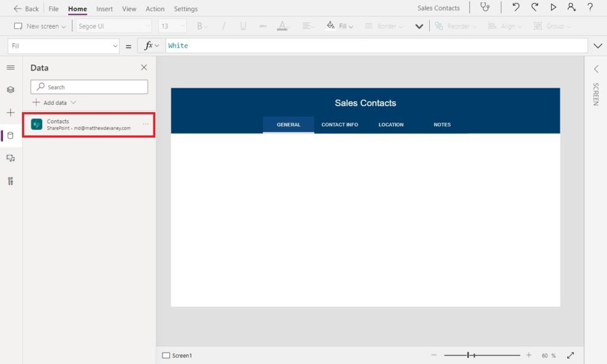Screen dimensions: 607x364
Task: Click the formula bar showing White
Action: click(x=376, y=46)
